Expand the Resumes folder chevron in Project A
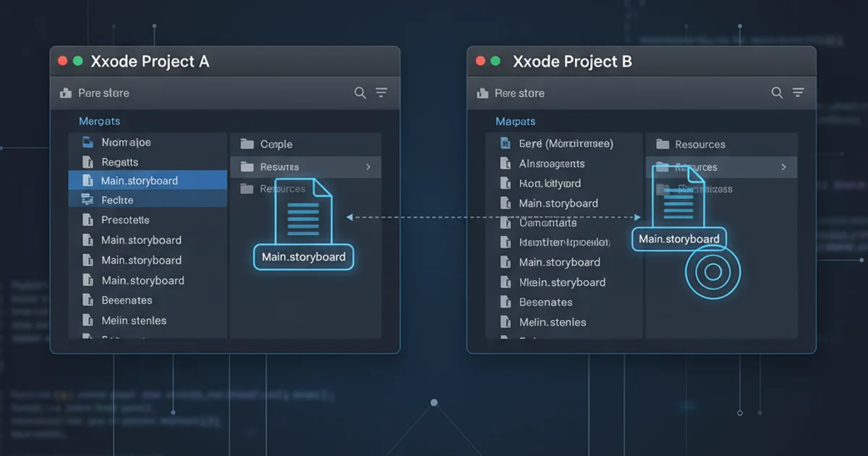The width and height of the screenshot is (868, 456). click(368, 167)
